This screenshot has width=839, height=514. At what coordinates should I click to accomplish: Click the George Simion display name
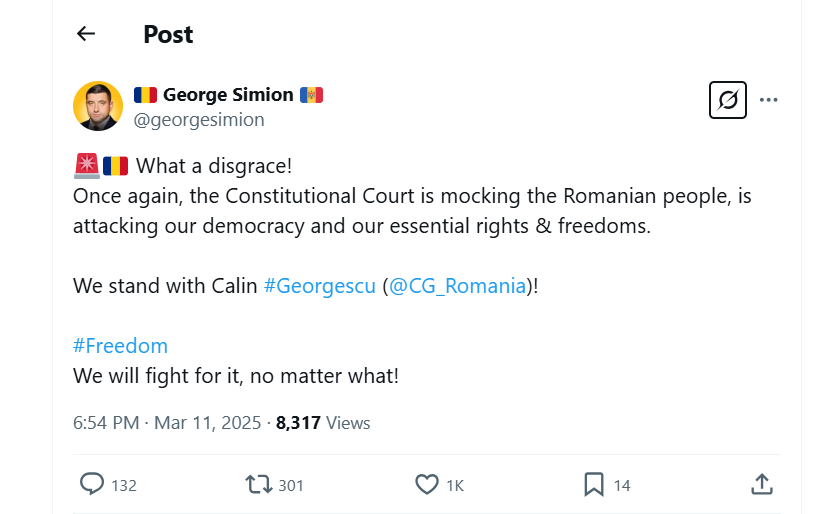point(228,95)
